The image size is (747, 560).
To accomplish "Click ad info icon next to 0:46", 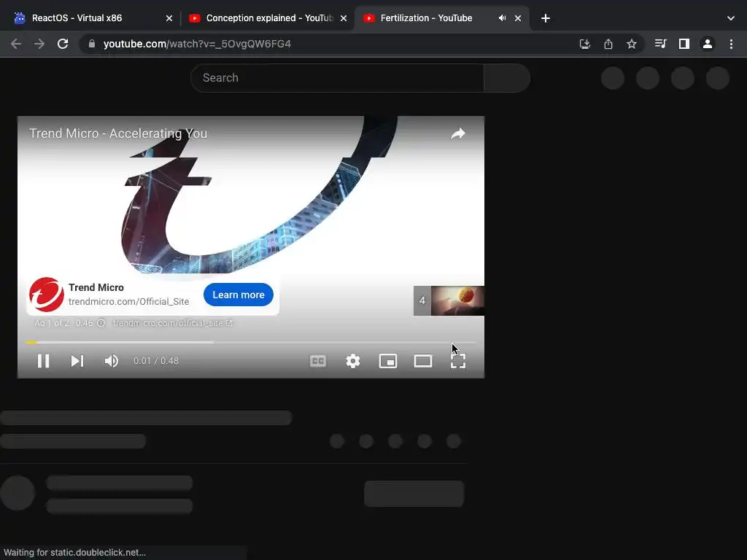I will (101, 323).
